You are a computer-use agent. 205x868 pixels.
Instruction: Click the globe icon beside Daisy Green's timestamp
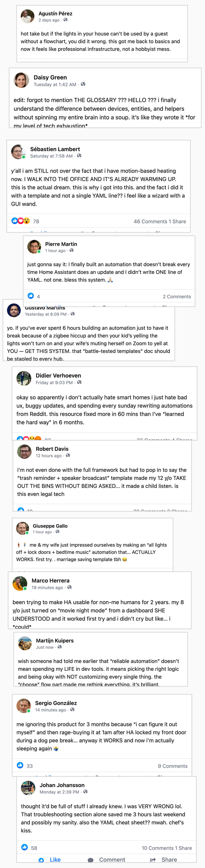83,84
